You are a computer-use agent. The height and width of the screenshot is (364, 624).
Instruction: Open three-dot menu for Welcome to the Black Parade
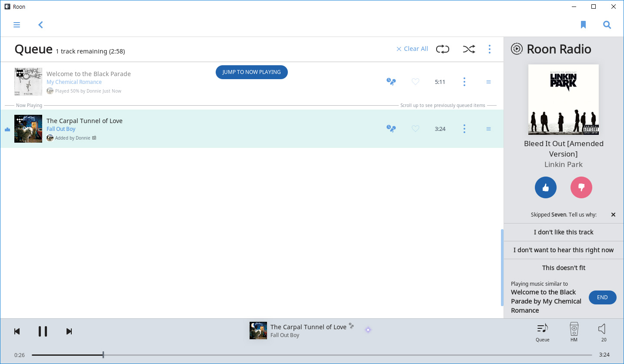click(x=464, y=82)
